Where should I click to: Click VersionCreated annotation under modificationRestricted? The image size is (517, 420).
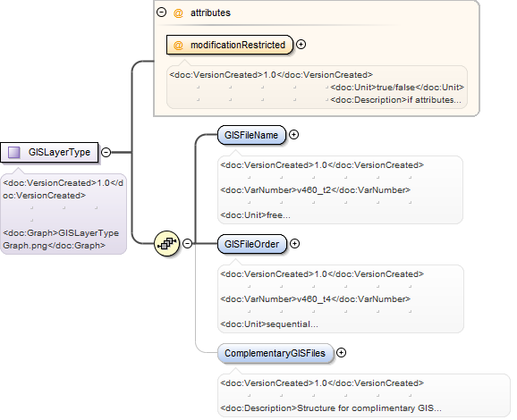click(x=271, y=75)
